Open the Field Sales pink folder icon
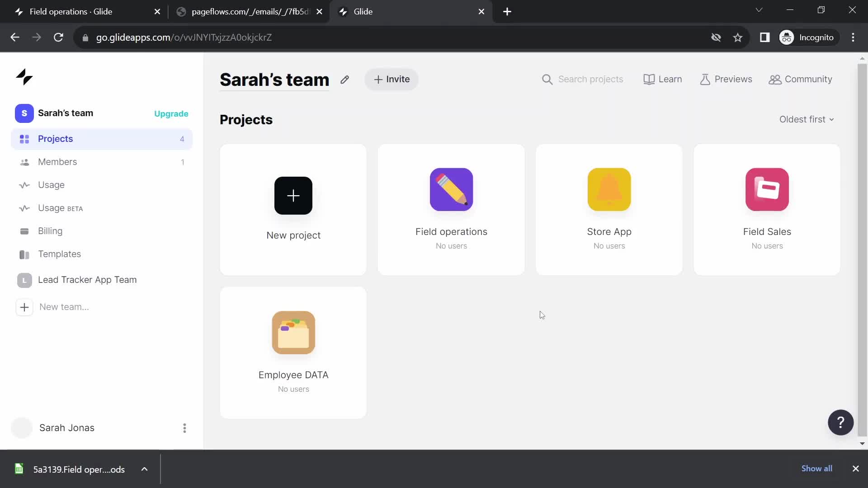 click(x=767, y=189)
